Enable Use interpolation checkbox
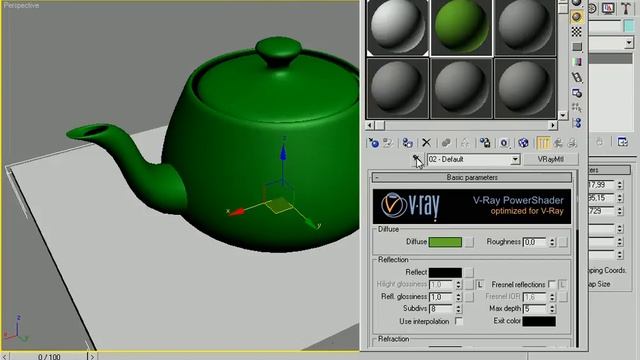640x360 pixels. pyautogui.click(x=459, y=321)
